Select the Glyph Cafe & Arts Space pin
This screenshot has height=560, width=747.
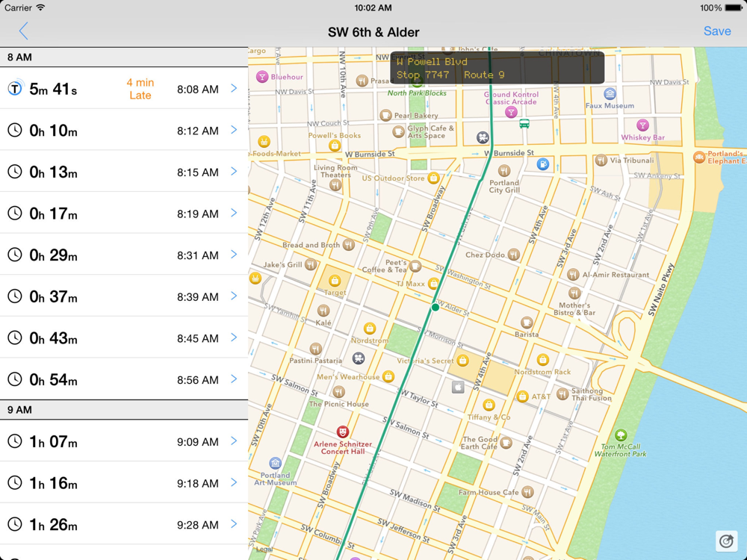tap(398, 131)
